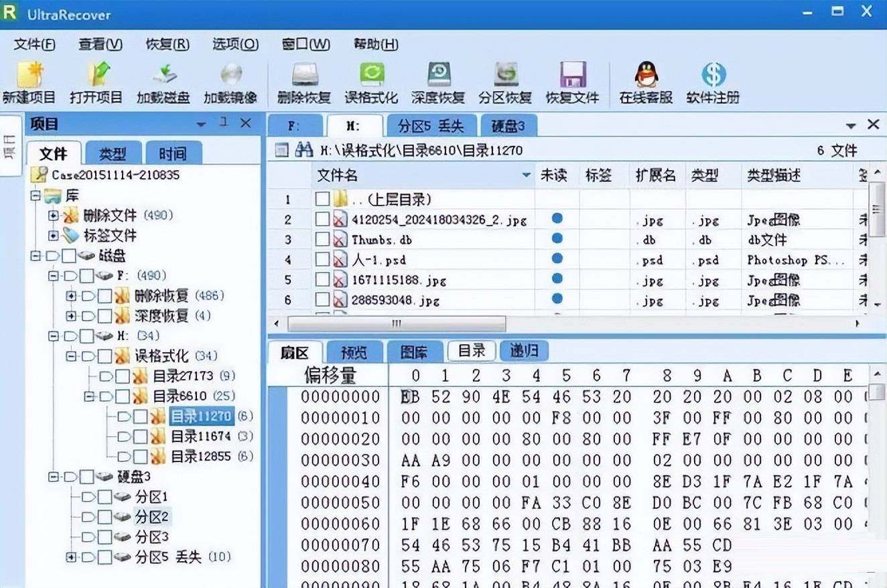Check the 磁盘 tree checkbox
The image size is (887, 588).
[68, 256]
